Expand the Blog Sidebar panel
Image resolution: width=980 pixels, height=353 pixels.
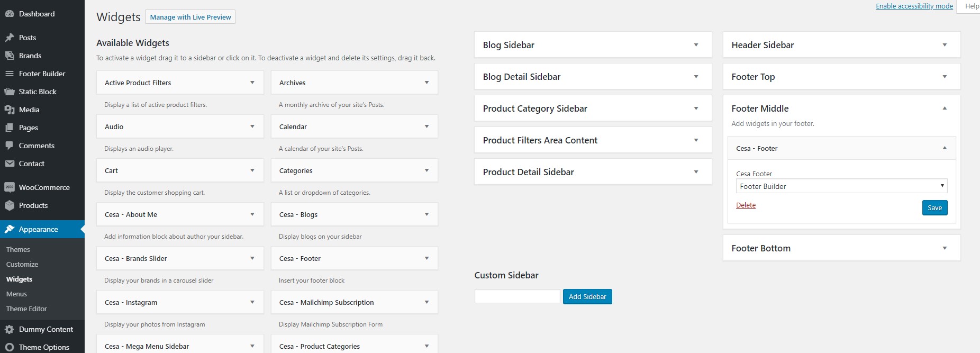point(696,45)
